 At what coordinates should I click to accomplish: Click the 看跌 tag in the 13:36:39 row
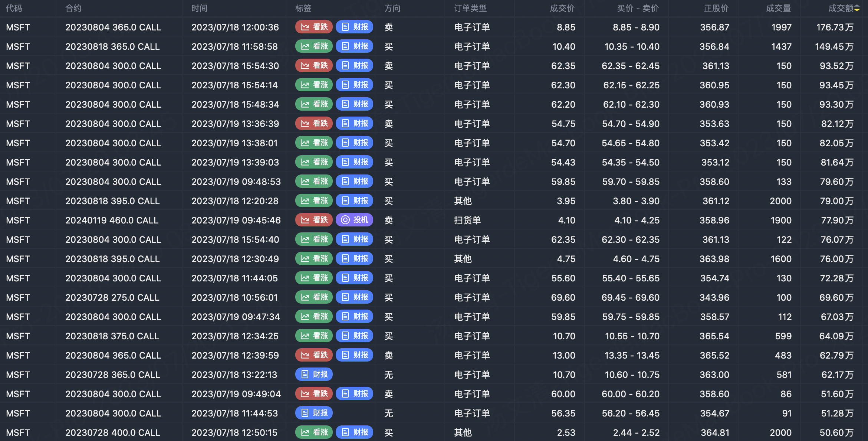tap(314, 123)
